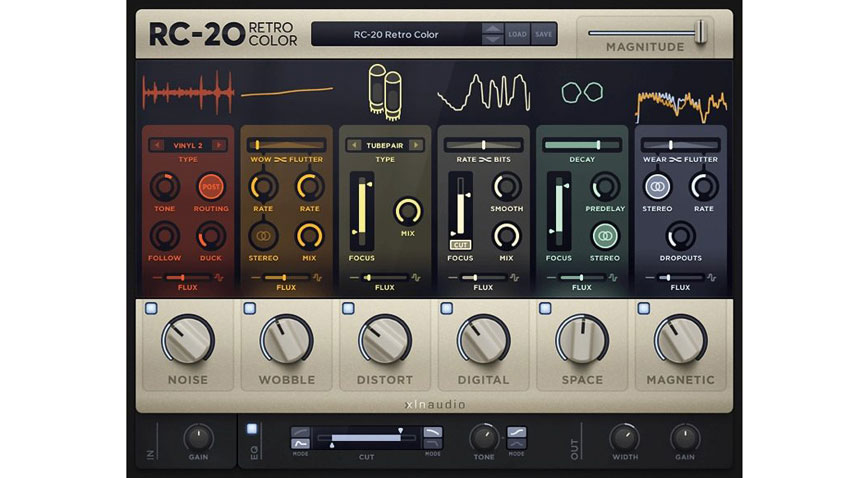This screenshot has height=478, width=850.
Task: Click the Noise FOLLOW knob
Action: tap(165, 236)
